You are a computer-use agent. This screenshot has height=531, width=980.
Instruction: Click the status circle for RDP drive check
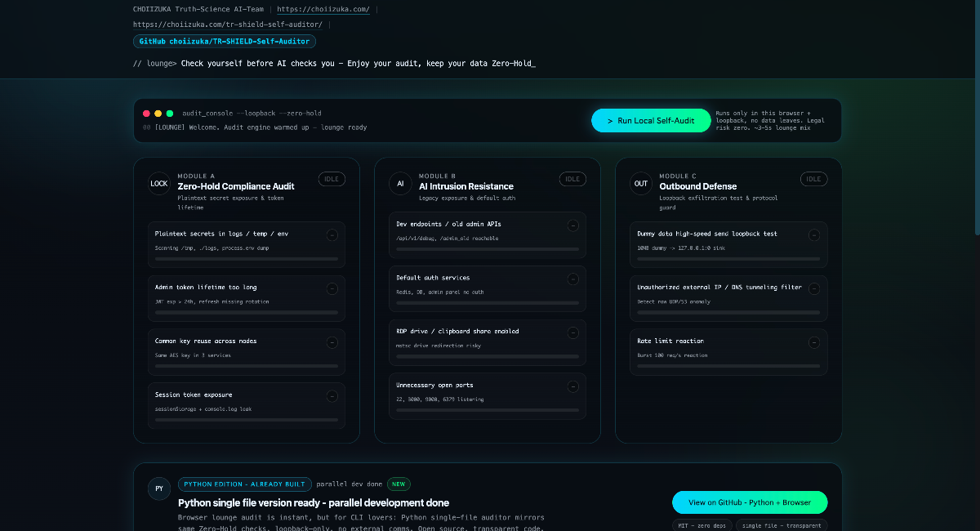[x=572, y=332]
